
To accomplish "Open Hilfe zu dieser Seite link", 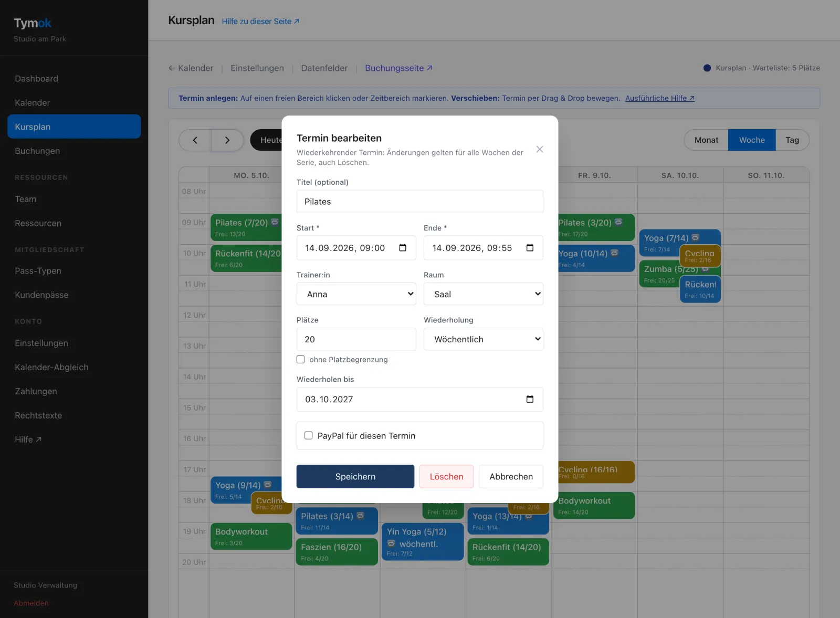I will click(x=260, y=22).
